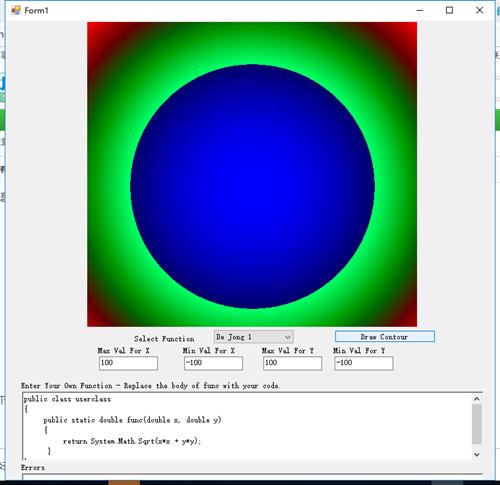Click the Min Val For Y input field
Image resolution: width=500 pixels, height=485 pixels.
[x=364, y=363]
